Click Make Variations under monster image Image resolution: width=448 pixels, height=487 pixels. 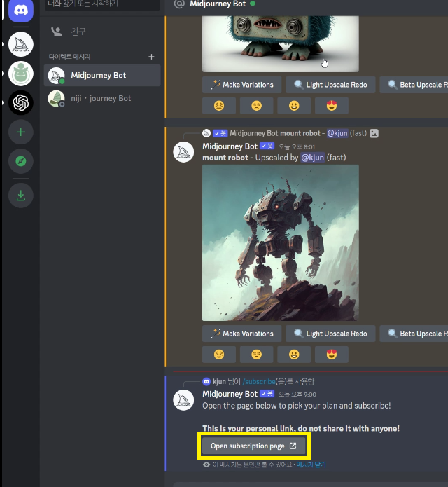tap(241, 85)
